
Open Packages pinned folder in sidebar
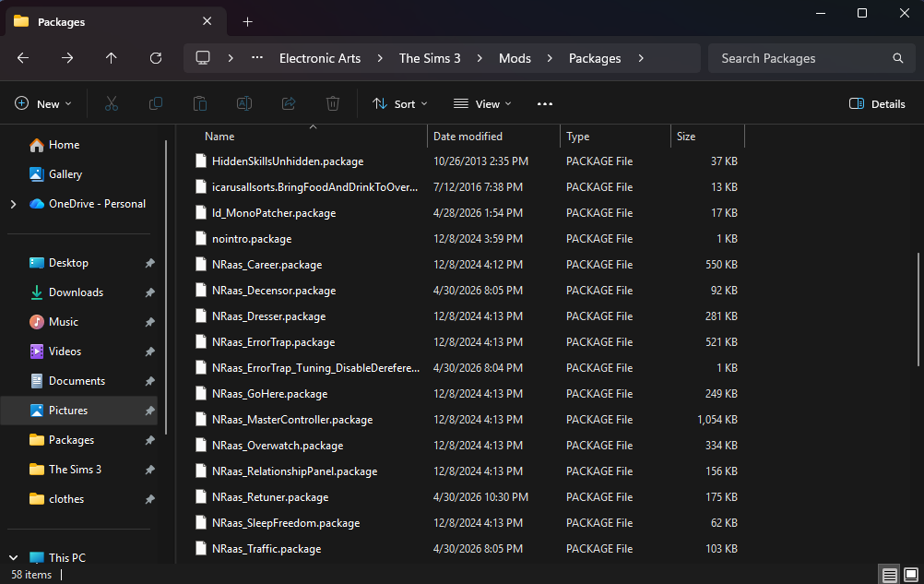71,440
